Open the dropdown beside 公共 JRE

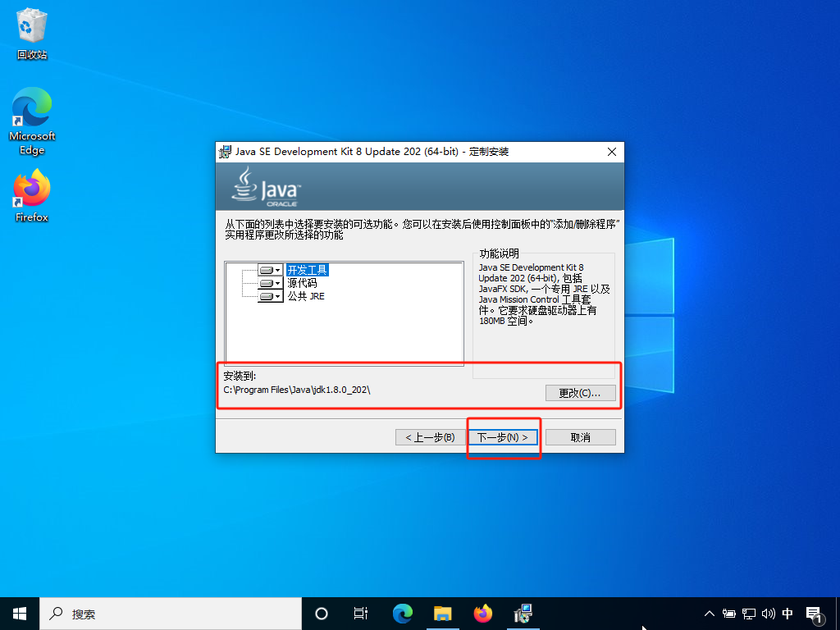point(271,295)
